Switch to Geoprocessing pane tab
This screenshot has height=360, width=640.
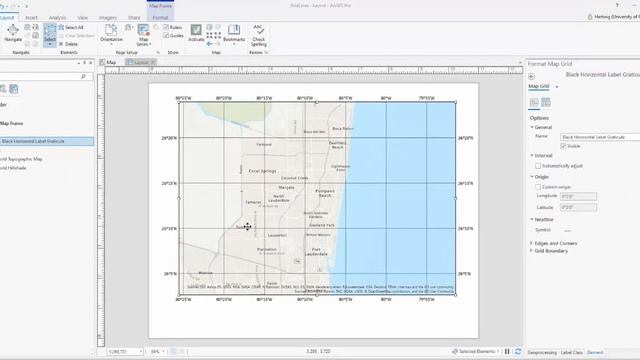click(x=542, y=352)
